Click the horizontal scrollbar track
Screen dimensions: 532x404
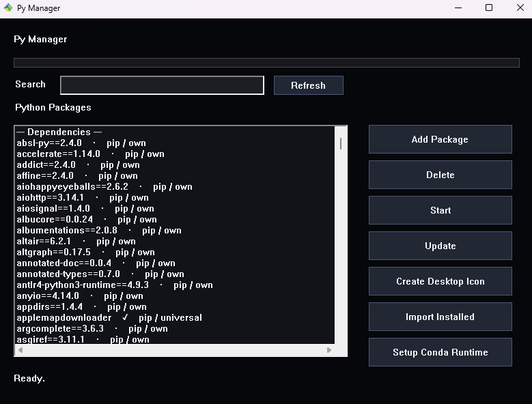point(175,350)
